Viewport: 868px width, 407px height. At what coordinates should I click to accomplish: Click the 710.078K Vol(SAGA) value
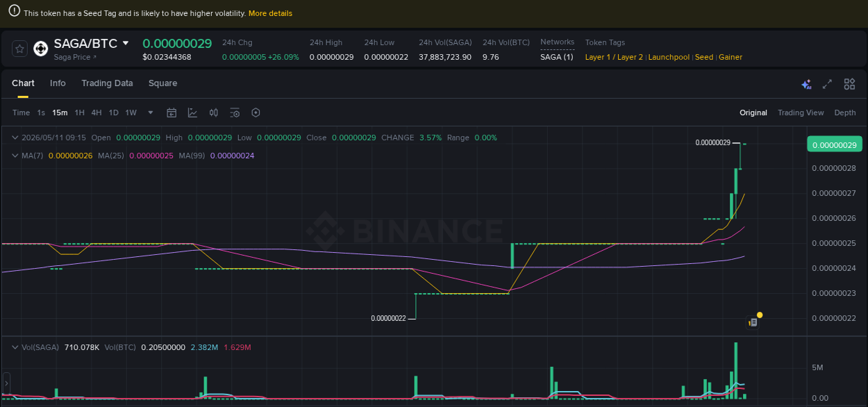tap(82, 347)
